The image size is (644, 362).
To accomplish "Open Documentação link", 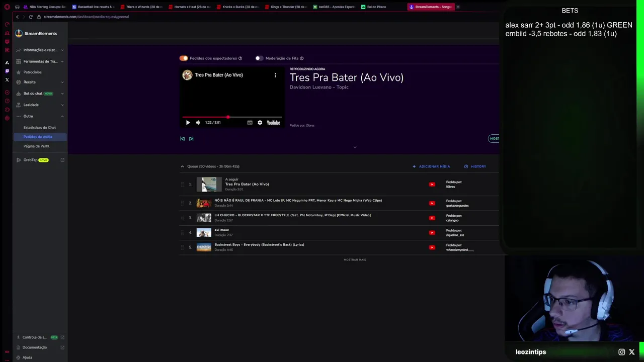I will [x=40, y=347].
